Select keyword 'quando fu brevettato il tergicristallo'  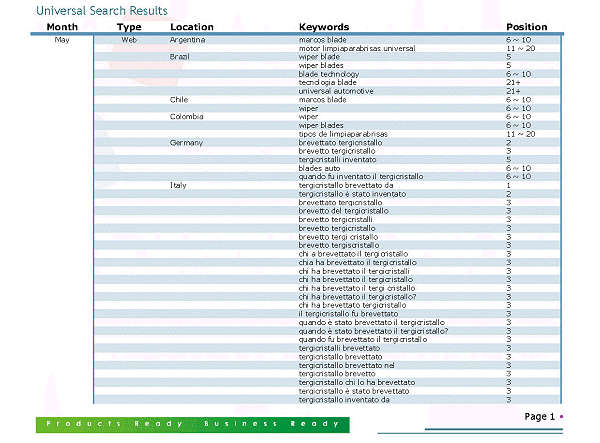click(363, 339)
